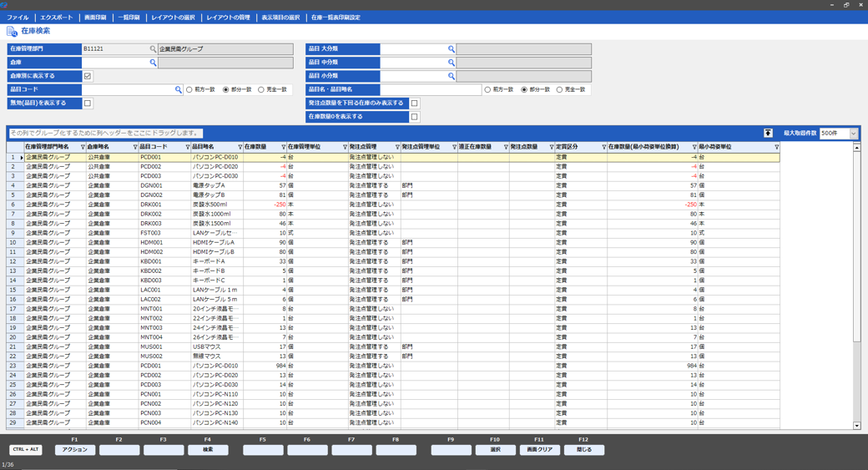The height and width of the screenshot is (470, 868).
Task: Open filter icon on 定貫区分 column
Action: coord(604,147)
